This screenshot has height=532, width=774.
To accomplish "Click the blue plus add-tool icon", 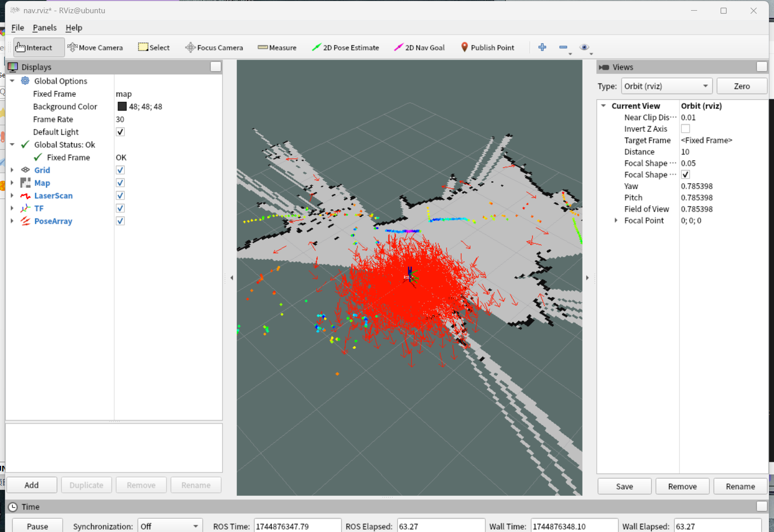I will click(542, 47).
